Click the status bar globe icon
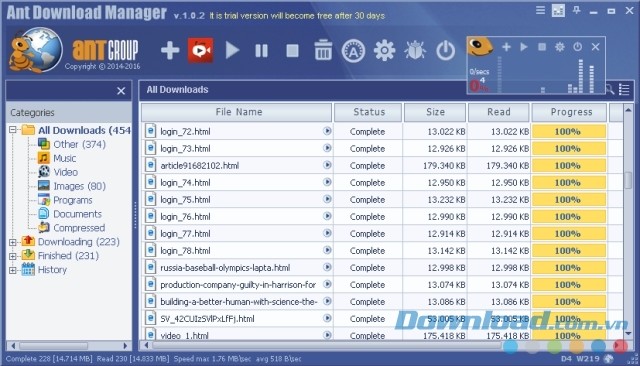Screen dimensions: 640x366 point(609,359)
